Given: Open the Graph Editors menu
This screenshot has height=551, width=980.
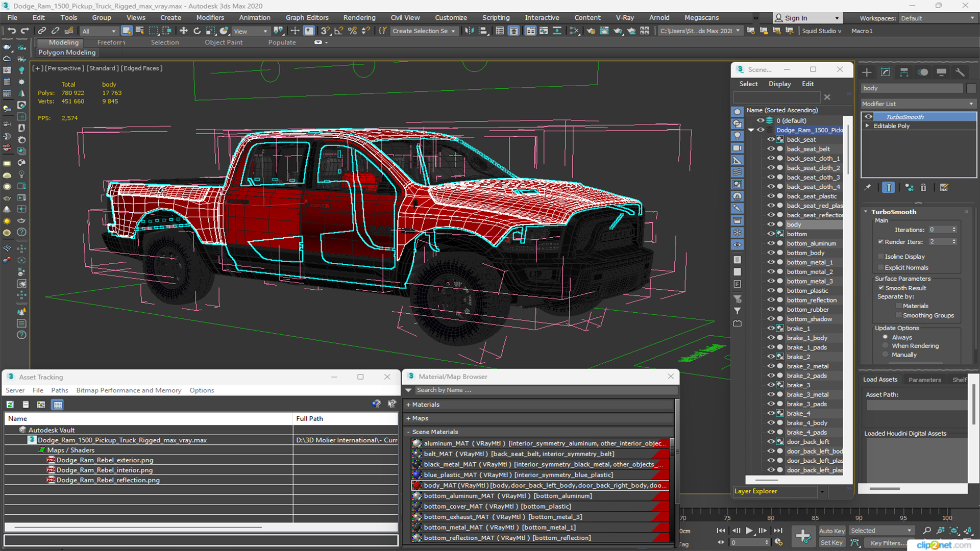Looking at the screenshot, I should click(307, 17).
